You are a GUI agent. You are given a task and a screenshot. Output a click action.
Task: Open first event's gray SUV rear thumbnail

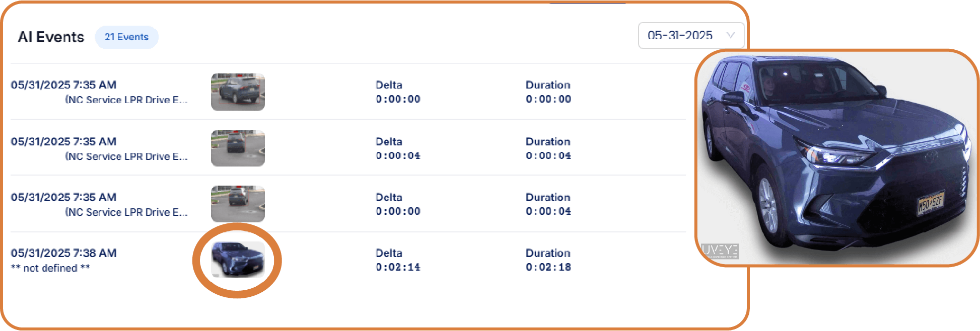coord(238,92)
